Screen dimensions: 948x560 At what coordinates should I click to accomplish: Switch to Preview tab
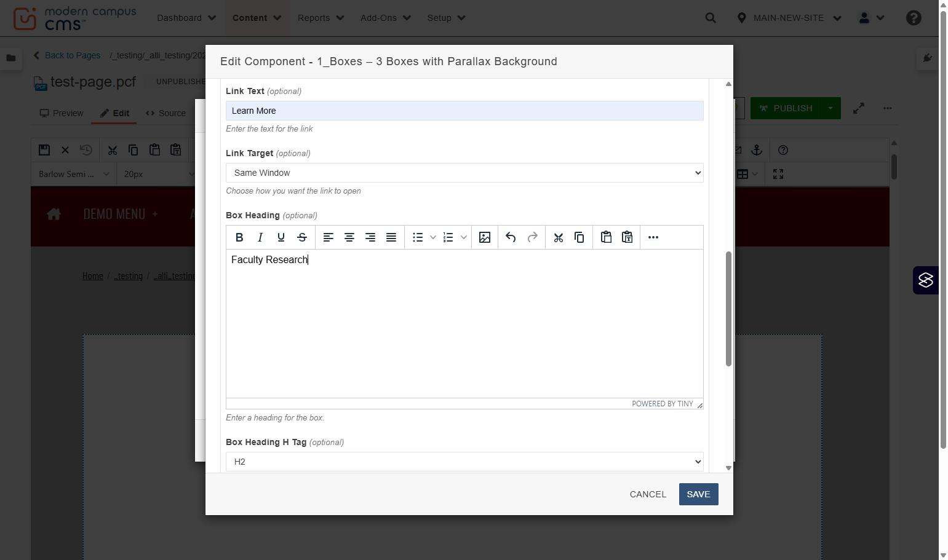click(x=62, y=113)
